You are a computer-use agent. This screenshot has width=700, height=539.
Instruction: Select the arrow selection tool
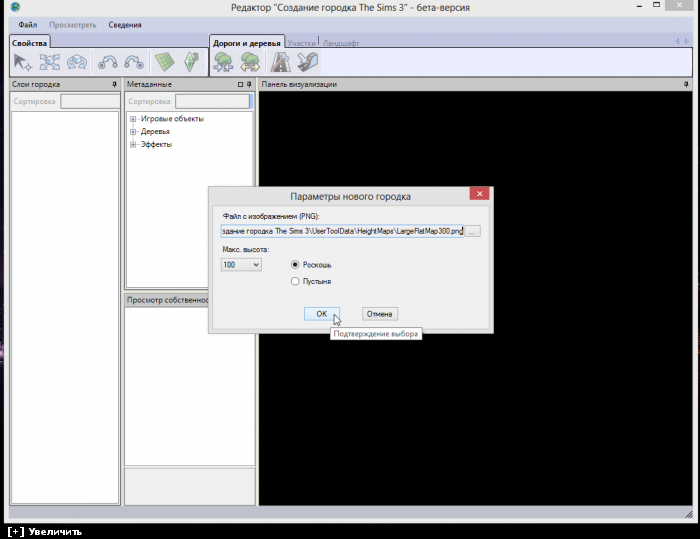point(22,62)
